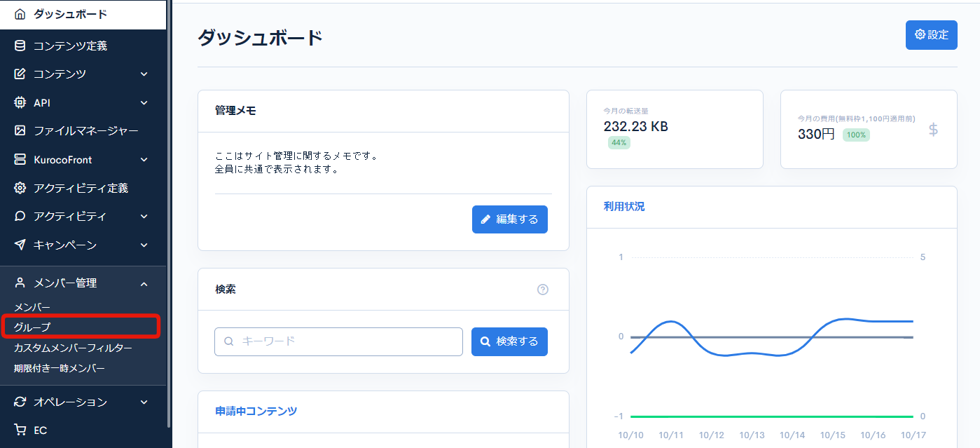980x448 pixels.
Task: Click the 設定 button
Action: 931,34
